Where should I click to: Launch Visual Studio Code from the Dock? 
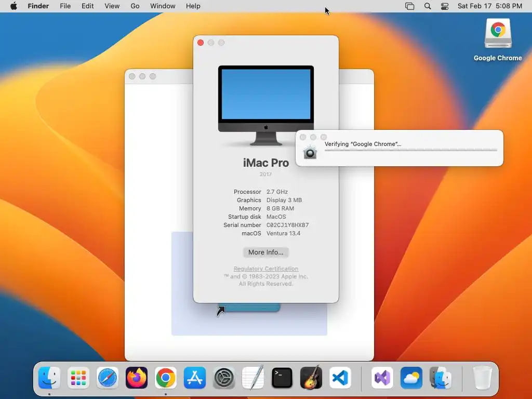click(340, 378)
